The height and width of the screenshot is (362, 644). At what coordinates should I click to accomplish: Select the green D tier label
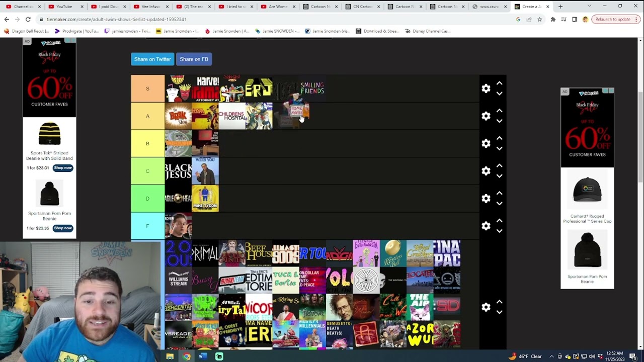147,199
